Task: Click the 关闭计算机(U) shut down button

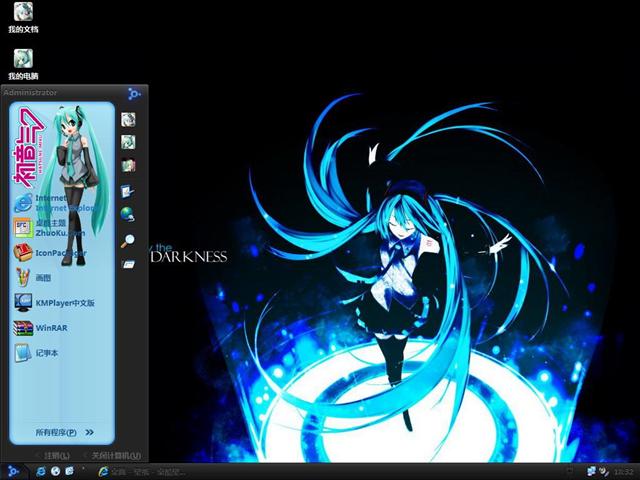Action: [x=113, y=456]
